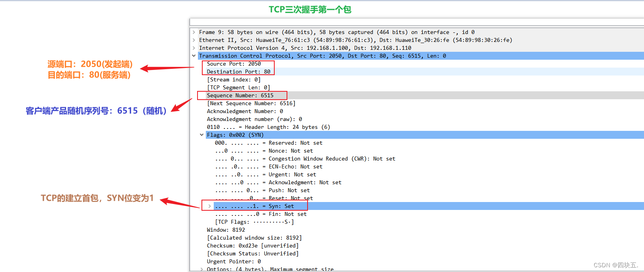
Task: Expand the Internet Protocol Version 4 row
Action: pyautogui.click(x=194, y=48)
